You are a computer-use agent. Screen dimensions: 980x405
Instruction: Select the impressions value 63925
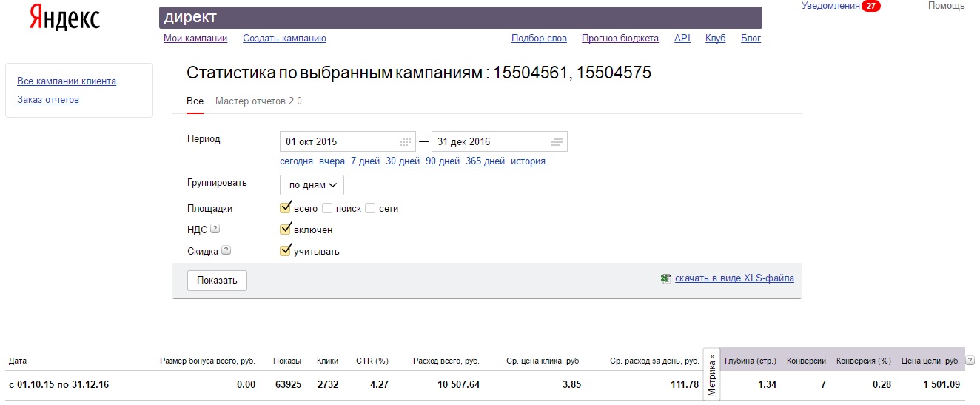(287, 384)
